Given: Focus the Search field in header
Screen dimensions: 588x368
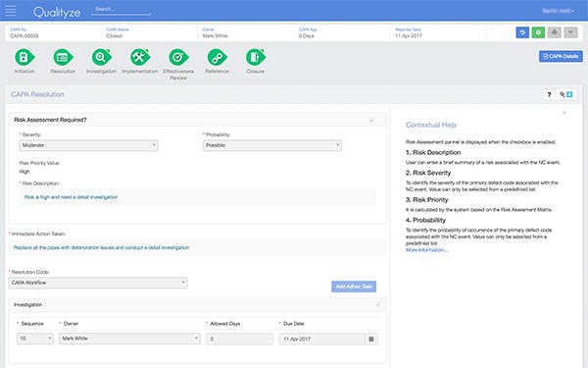Looking at the screenshot, I should 121,10.
